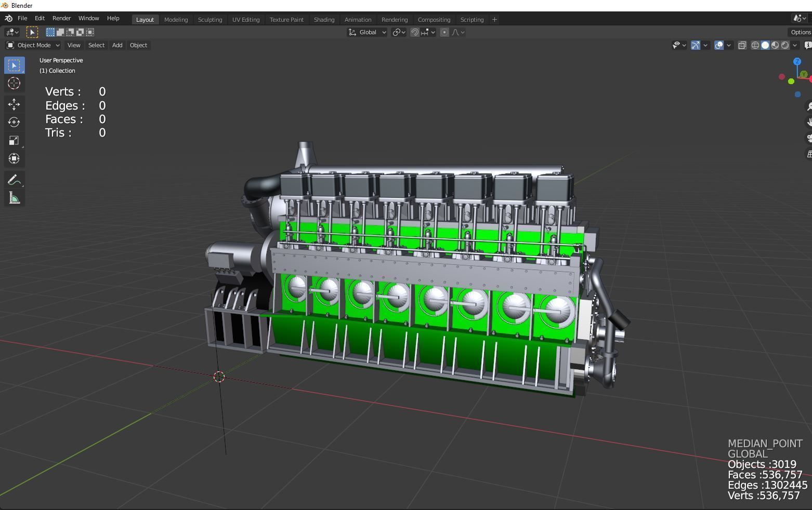Open the Add menu in the viewport header
This screenshot has width=812, height=510.
(x=117, y=45)
